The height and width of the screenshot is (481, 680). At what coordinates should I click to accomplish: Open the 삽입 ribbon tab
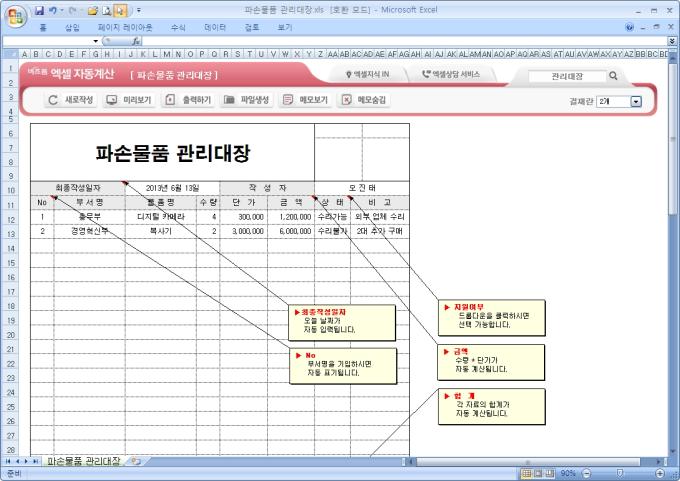(x=72, y=28)
